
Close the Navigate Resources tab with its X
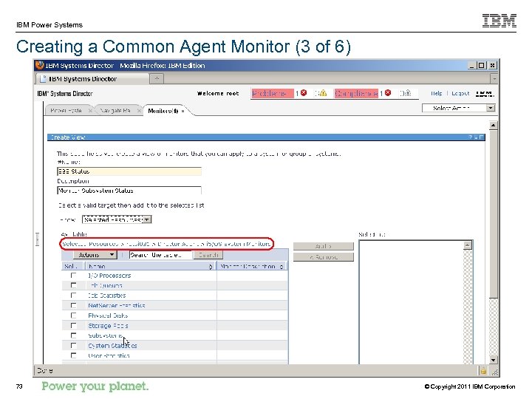coord(139,111)
